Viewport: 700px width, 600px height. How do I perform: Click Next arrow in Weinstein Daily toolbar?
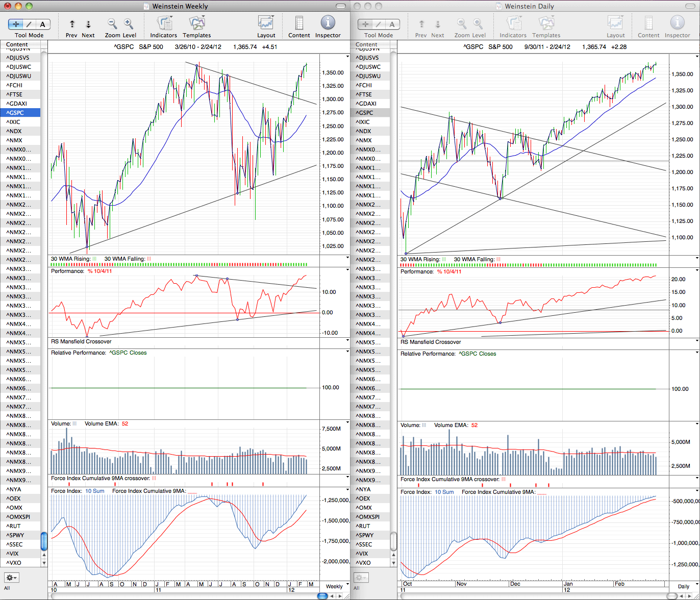tap(437, 24)
